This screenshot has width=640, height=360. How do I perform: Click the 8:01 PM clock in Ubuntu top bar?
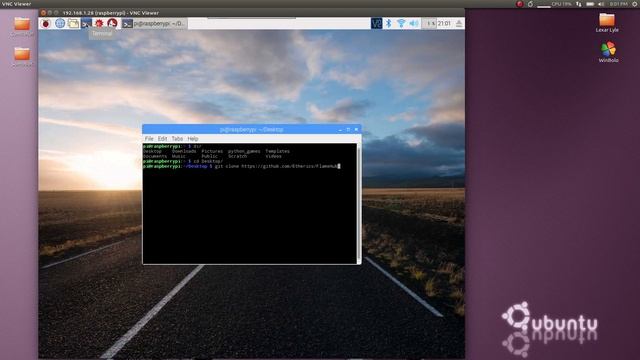[619, 4]
